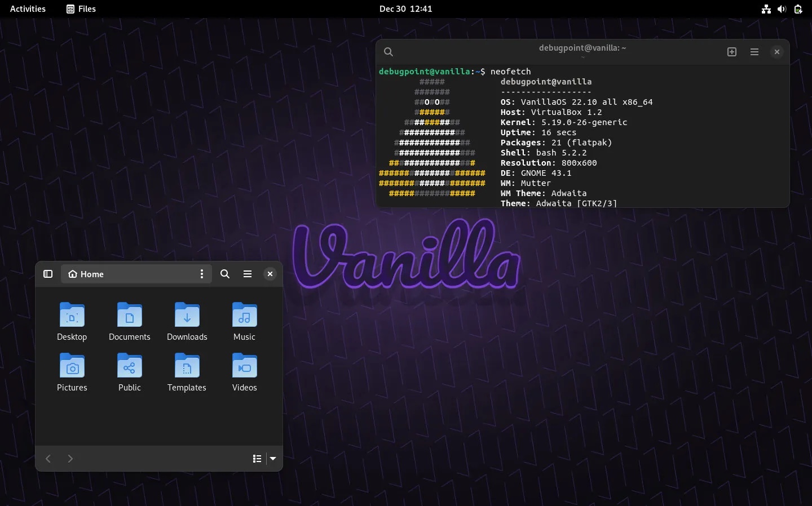Click the back navigation arrow in Files

pos(48,459)
